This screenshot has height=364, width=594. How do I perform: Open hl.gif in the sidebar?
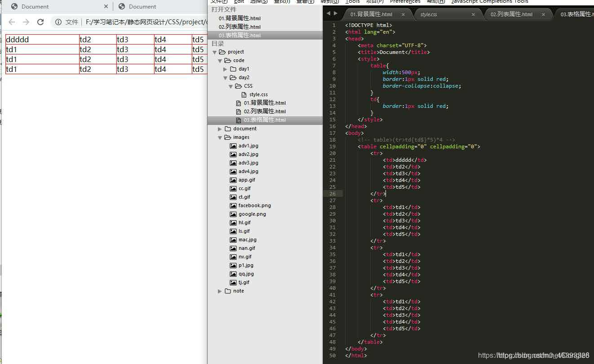[x=245, y=223]
